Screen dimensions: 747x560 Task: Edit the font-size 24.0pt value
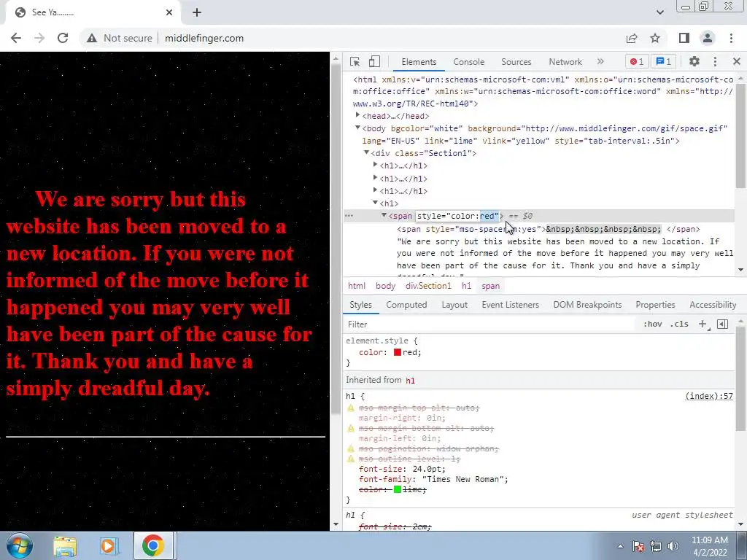tap(427, 469)
